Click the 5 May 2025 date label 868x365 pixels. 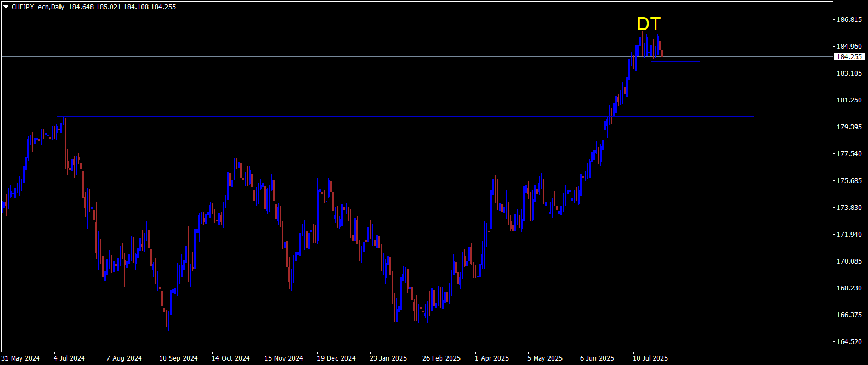(545, 358)
